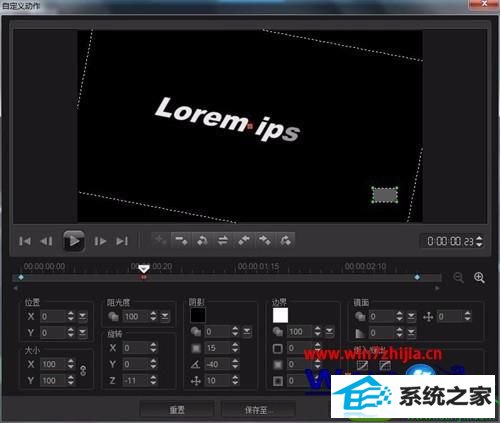
Task: Toggle the ease button for position Y
Action: click(82, 332)
